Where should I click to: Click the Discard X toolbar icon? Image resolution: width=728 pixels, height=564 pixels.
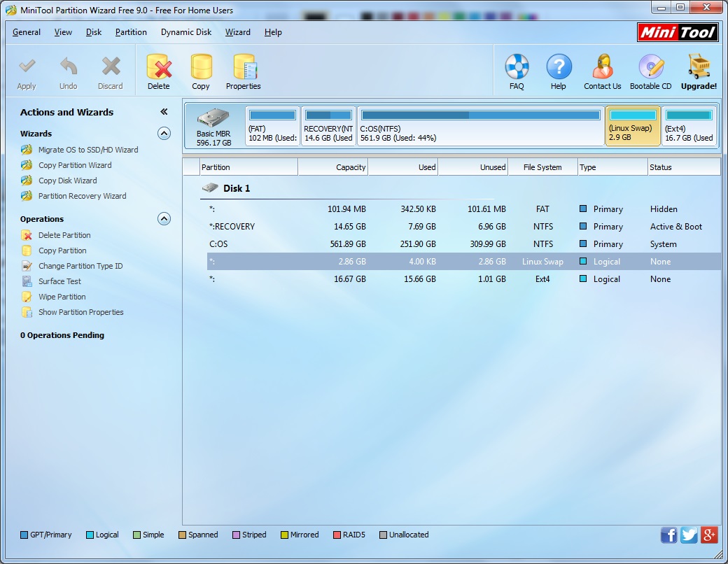click(111, 66)
